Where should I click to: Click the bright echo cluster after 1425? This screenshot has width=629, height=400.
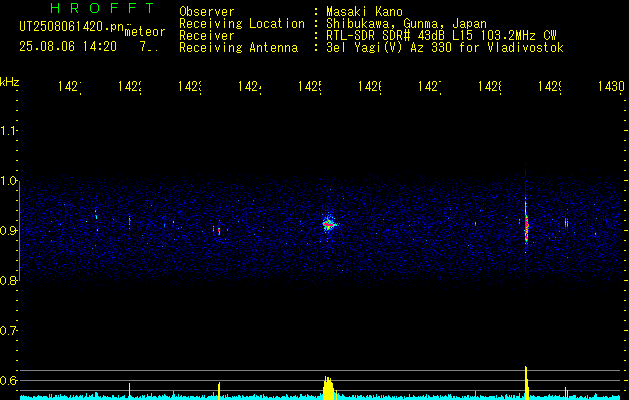(x=329, y=225)
